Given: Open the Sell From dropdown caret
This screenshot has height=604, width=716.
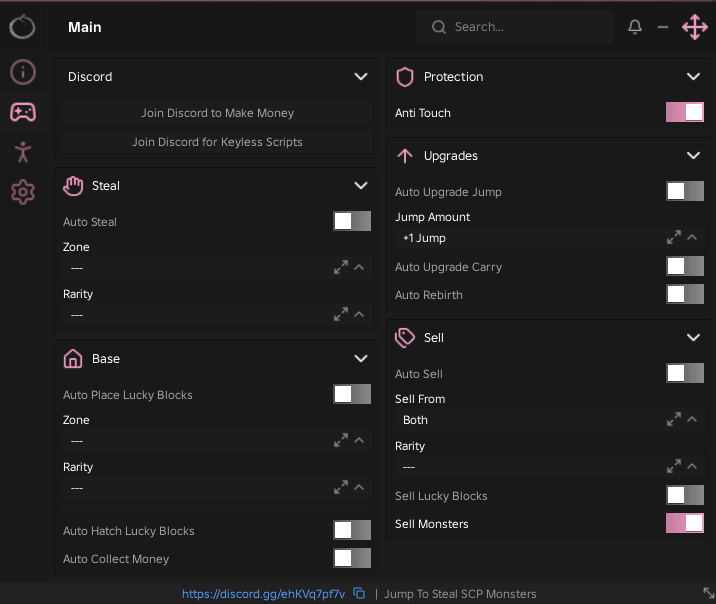Looking at the screenshot, I should (692, 419).
